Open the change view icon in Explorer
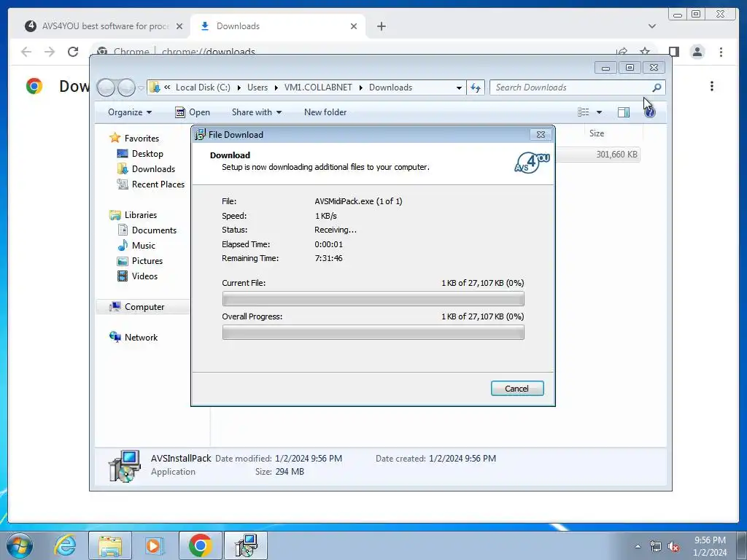This screenshot has height=560, width=747. tap(583, 112)
